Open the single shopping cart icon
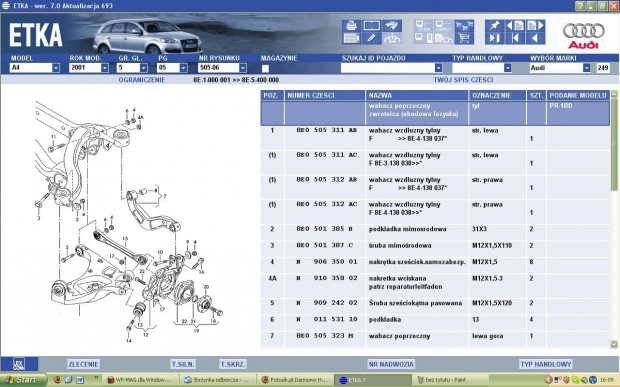The width and height of the screenshot is (620, 387). pos(464,38)
